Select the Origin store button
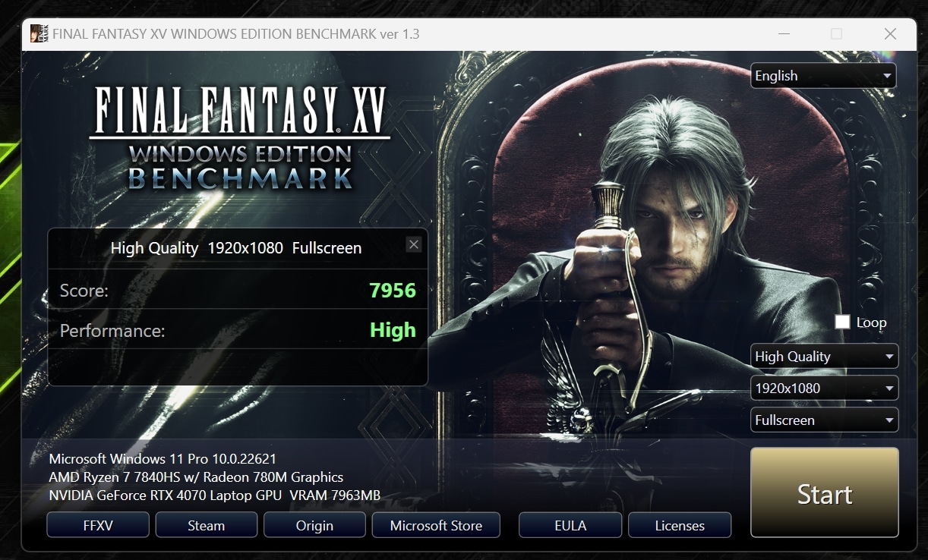The width and height of the screenshot is (928, 560). click(314, 525)
